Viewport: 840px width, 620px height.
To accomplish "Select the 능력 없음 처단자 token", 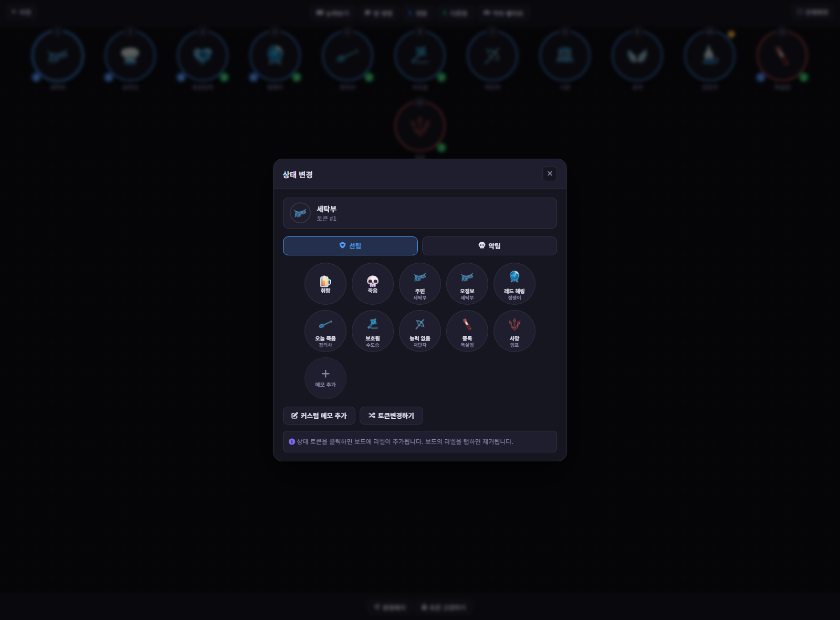I will pos(420,331).
